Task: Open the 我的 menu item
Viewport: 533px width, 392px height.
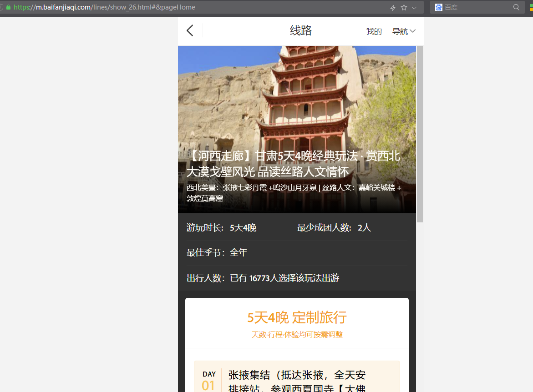Action: (x=374, y=31)
